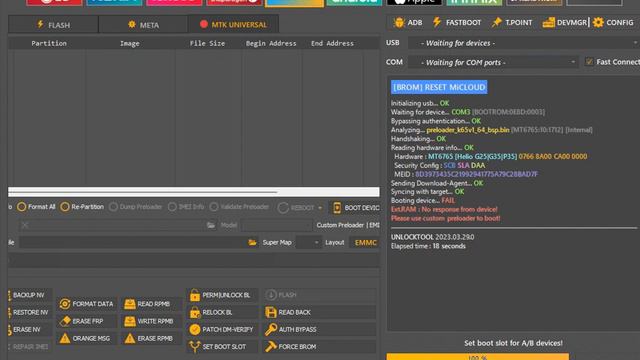The width and height of the screenshot is (640, 360).
Task: Toggle the Fast Connect checkbox
Action: pyautogui.click(x=589, y=62)
